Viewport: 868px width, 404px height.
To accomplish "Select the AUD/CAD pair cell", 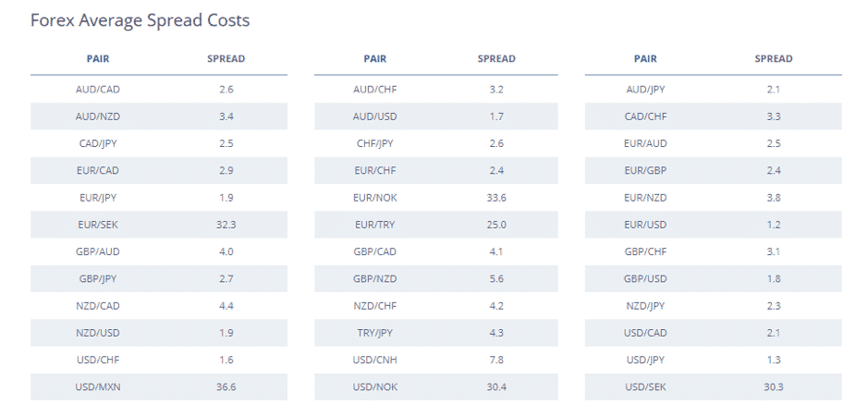I will [98, 89].
